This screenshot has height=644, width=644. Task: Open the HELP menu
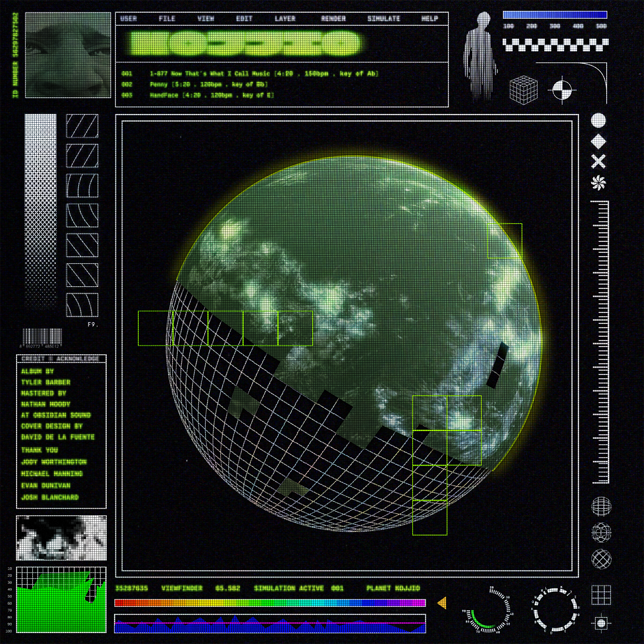point(429,19)
